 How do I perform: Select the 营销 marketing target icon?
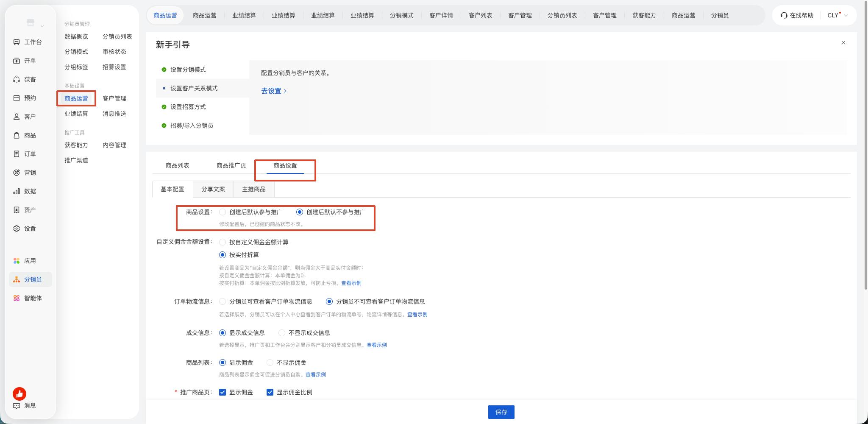[x=17, y=173]
